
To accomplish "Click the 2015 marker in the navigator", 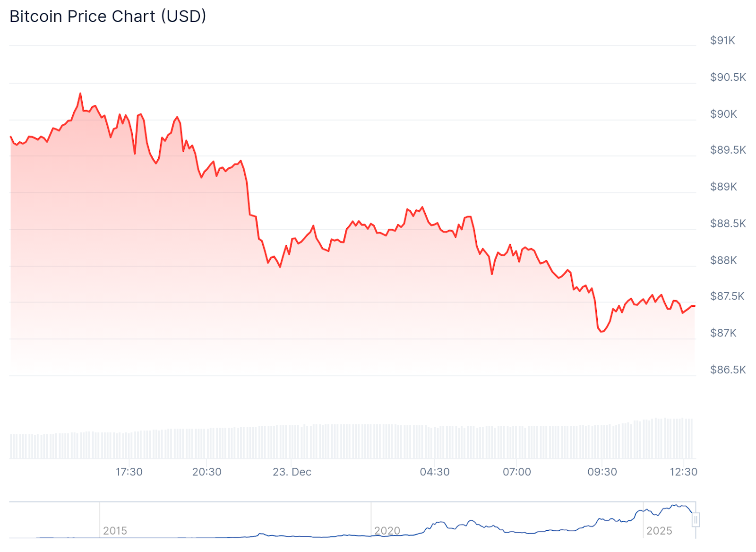I will click(115, 531).
